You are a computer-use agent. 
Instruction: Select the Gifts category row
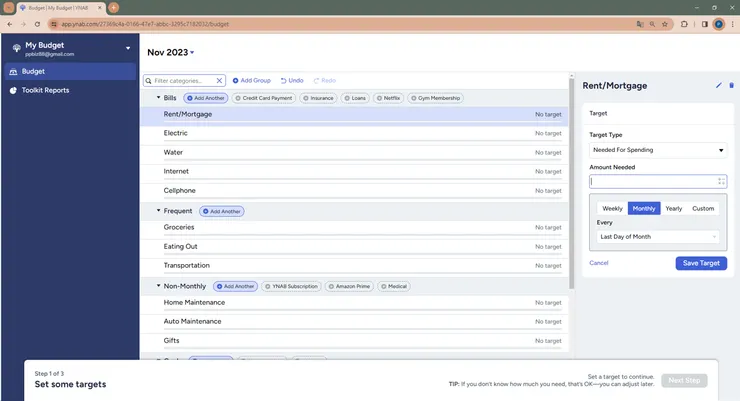(354, 341)
